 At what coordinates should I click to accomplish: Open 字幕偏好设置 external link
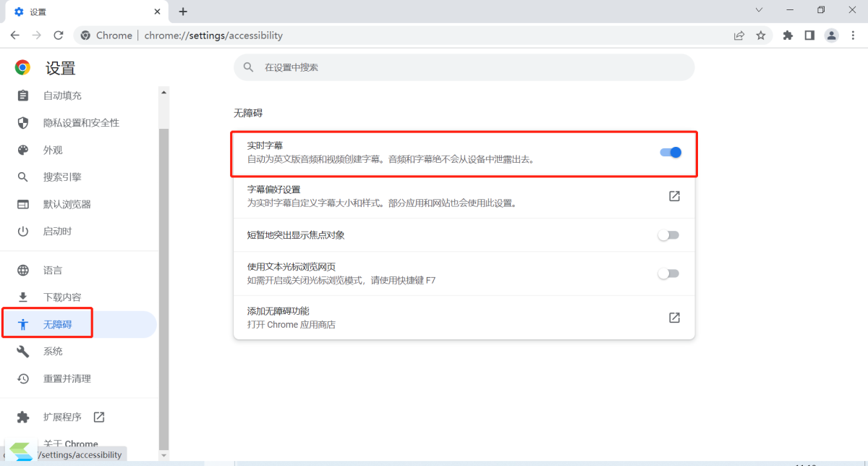point(674,196)
